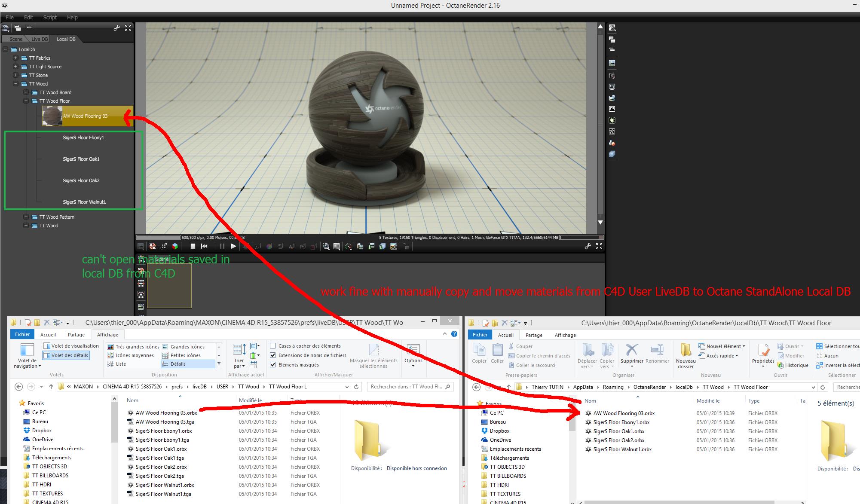Image resolution: width=860 pixels, height=504 pixels.
Task: Switch to the Live DB tab
Action: coord(39,39)
